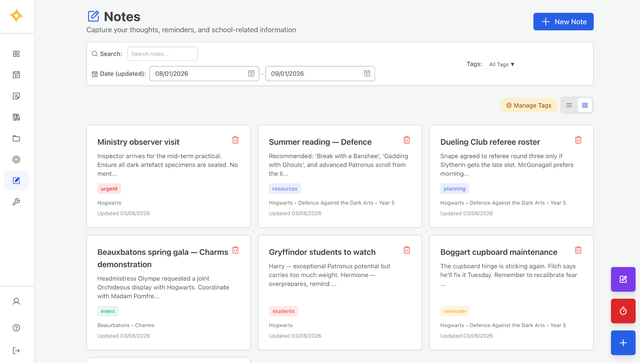
Task: Delete the Dueling Club referee roster note
Action: click(x=578, y=140)
